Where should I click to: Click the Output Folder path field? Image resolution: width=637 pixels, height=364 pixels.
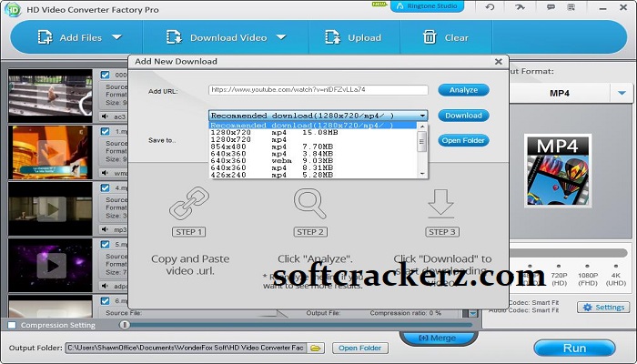186,348
